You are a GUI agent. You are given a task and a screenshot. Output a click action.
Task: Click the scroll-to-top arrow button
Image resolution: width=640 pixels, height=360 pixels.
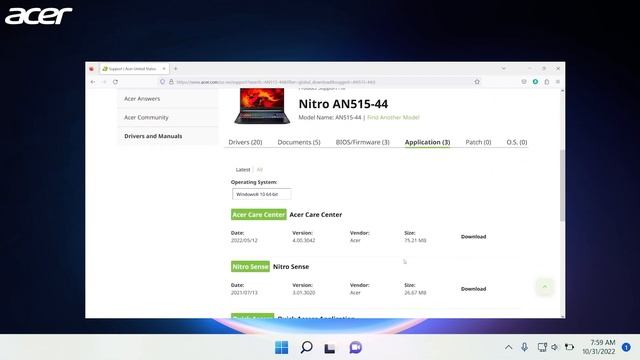coord(544,287)
